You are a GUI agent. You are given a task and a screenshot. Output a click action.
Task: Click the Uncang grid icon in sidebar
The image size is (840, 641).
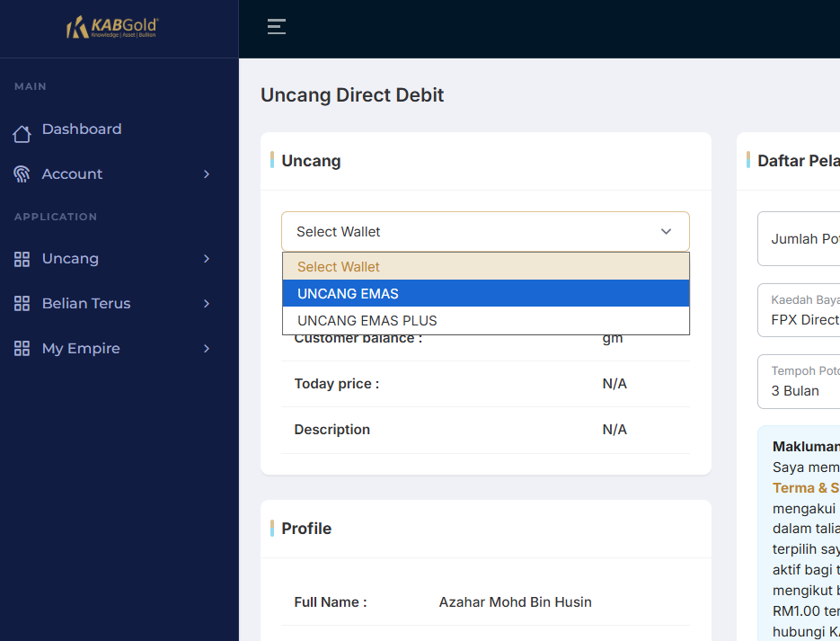point(22,259)
